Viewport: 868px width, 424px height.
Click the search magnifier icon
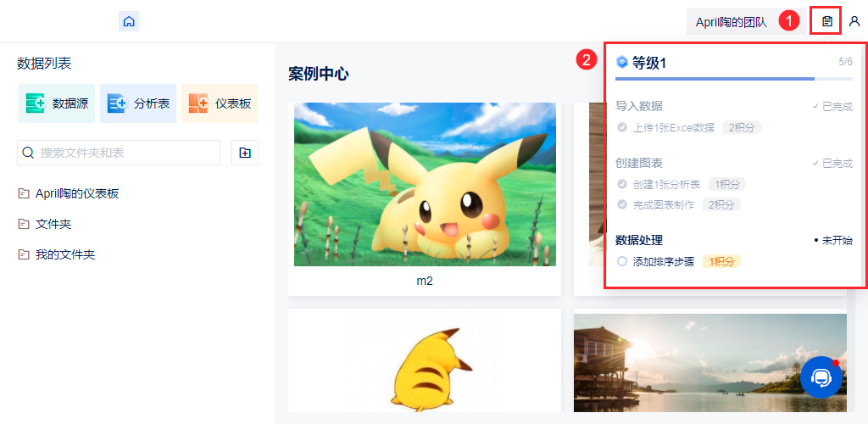[x=28, y=153]
